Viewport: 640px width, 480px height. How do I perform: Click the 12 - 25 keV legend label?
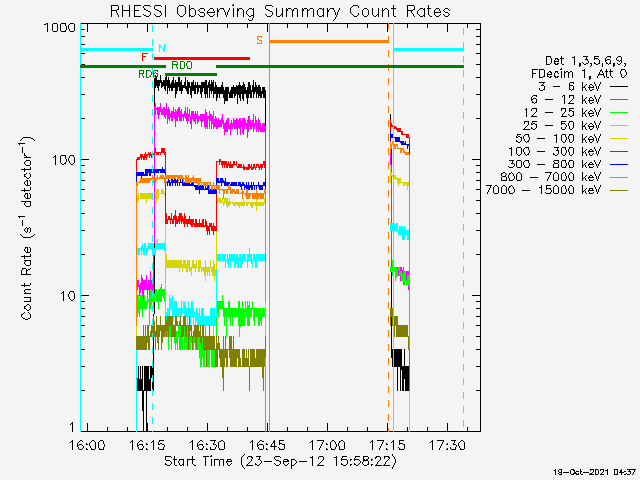(x=562, y=112)
